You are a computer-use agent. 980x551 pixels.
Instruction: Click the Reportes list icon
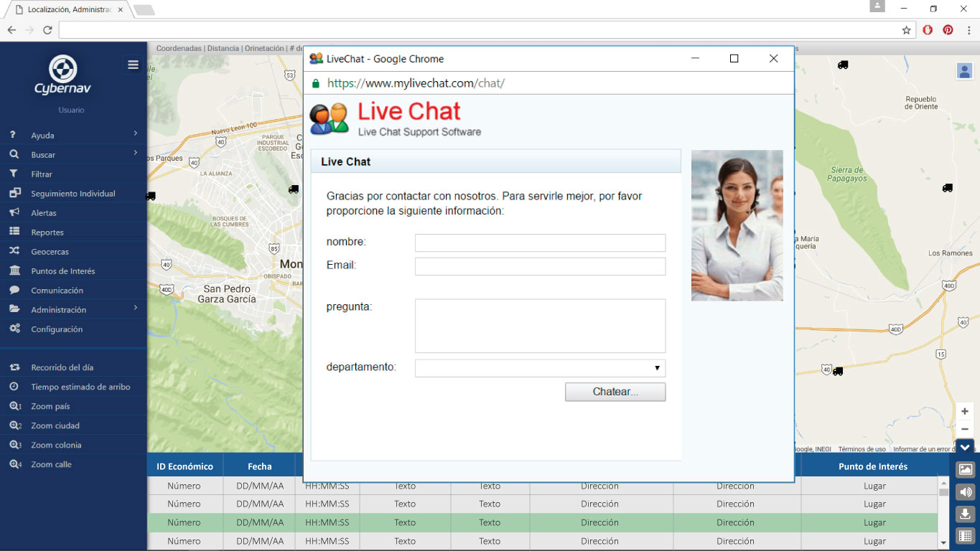14,232
